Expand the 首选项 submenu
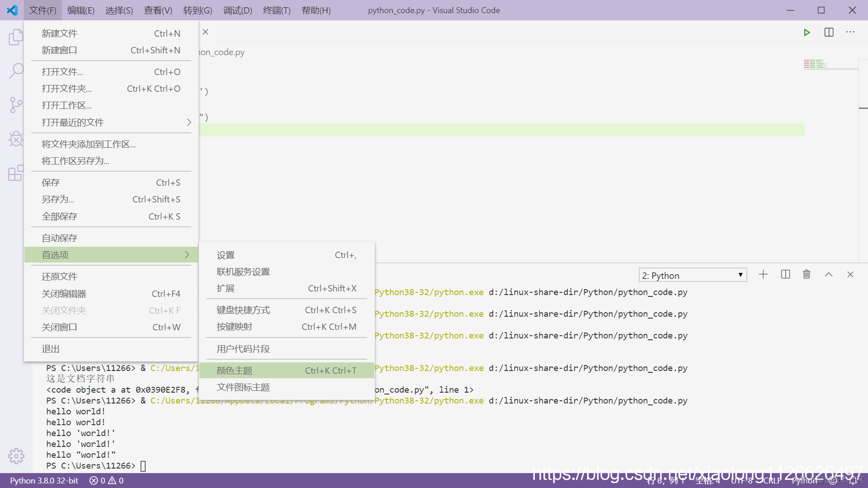 (111, 255)
